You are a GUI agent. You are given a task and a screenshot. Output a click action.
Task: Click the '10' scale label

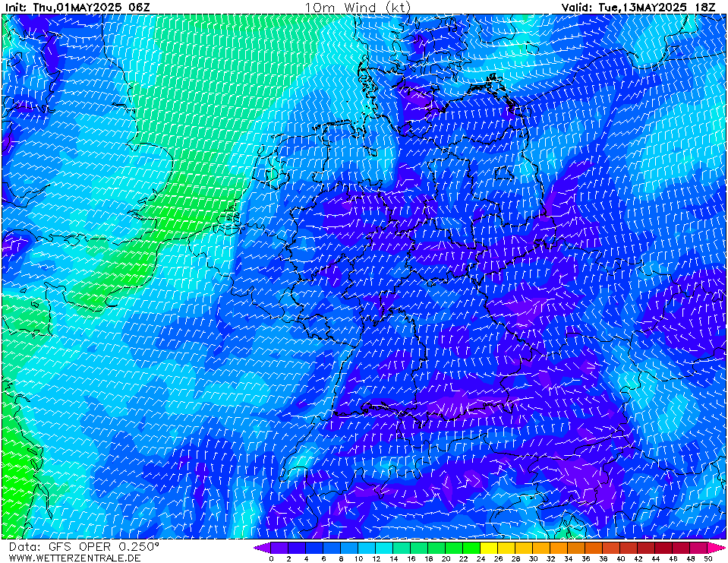358,558
